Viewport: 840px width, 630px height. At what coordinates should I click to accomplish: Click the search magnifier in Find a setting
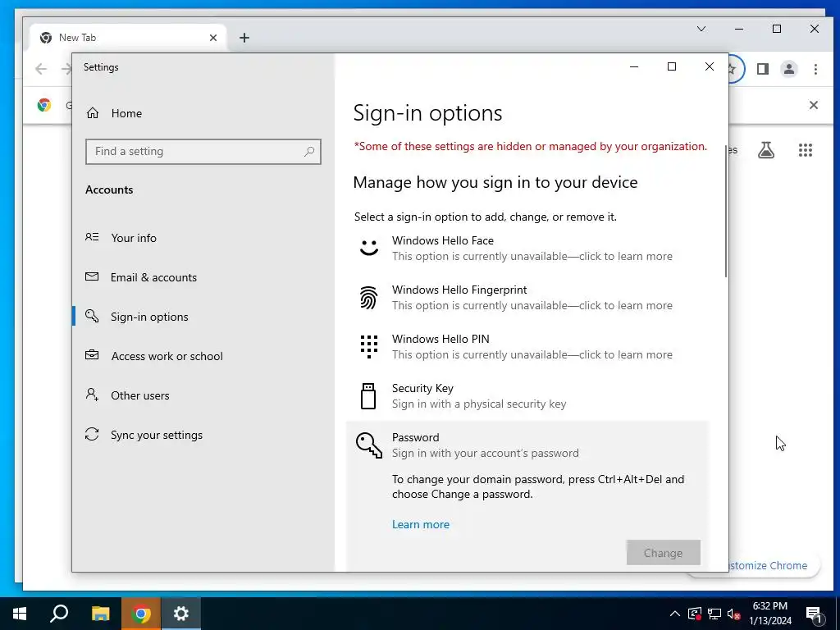coord(309,152)
